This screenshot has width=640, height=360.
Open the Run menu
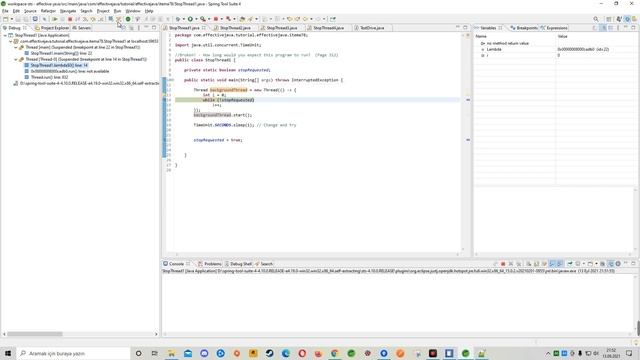click(x=118, y=11)
